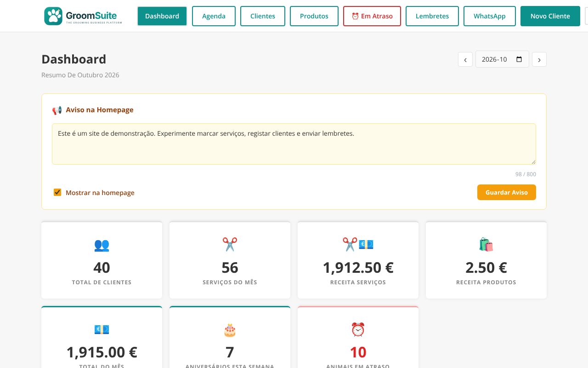Screen dimensions: 588x368
Task: Click the 1,915.00 € total value
Action: click(102, 352)
